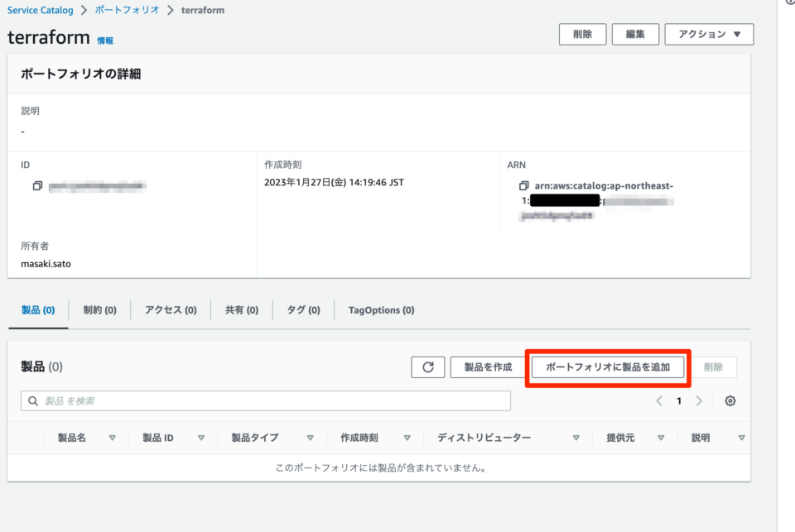
Task: Click the 編集 button
Action: tap(635, 34)
